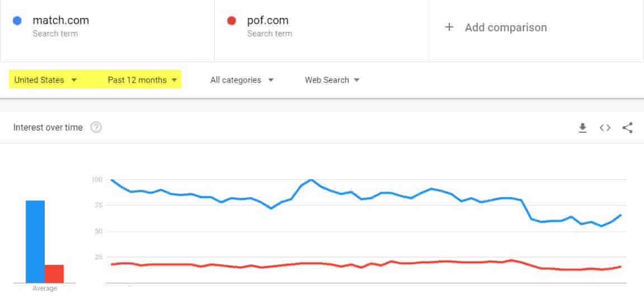Viewport: 644px width, 303px height.
Task: Download the interest over time data
Action: click(x=582, y=128)
